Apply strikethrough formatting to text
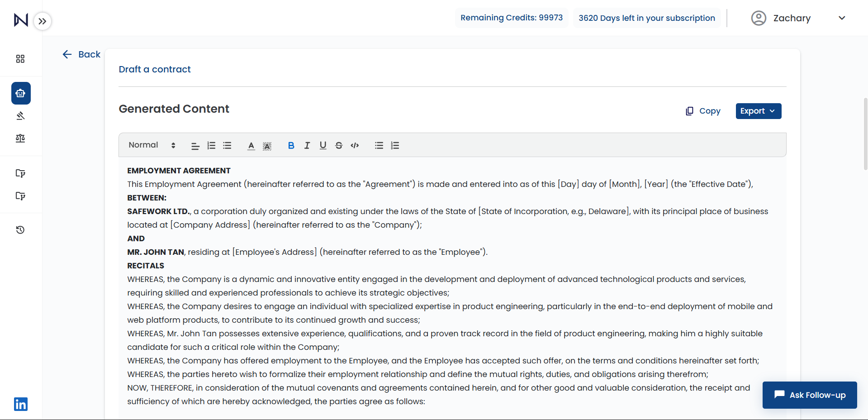This screenshot has width=868, height=420. click(x=339, y=145)
